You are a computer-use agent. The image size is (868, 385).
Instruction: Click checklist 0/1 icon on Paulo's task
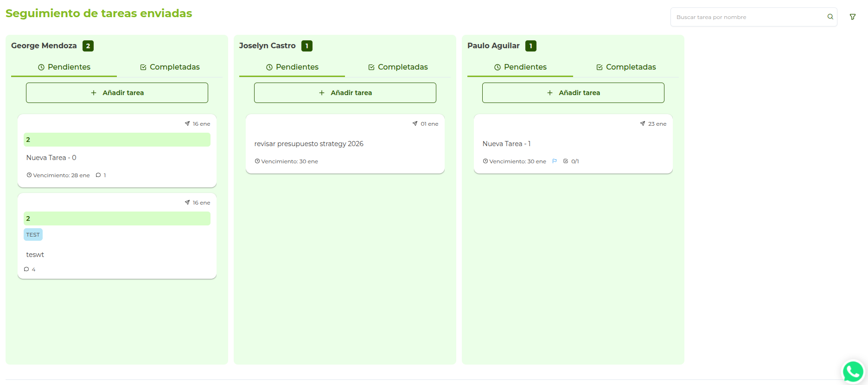(566, 161)
